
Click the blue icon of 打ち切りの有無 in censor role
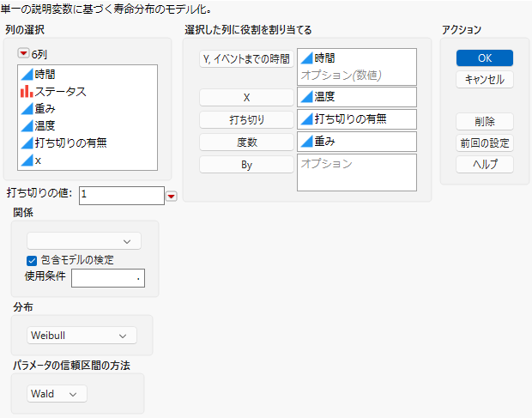pos(306,118)
